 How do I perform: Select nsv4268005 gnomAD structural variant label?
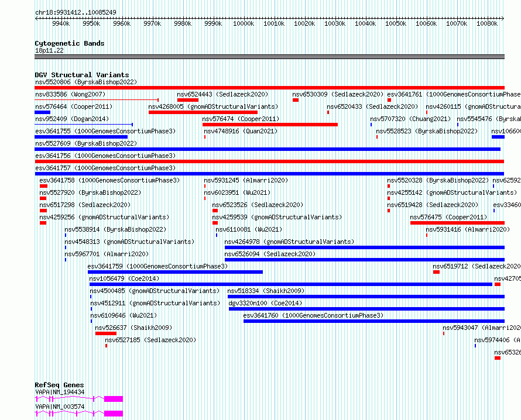tap(213, 106)
